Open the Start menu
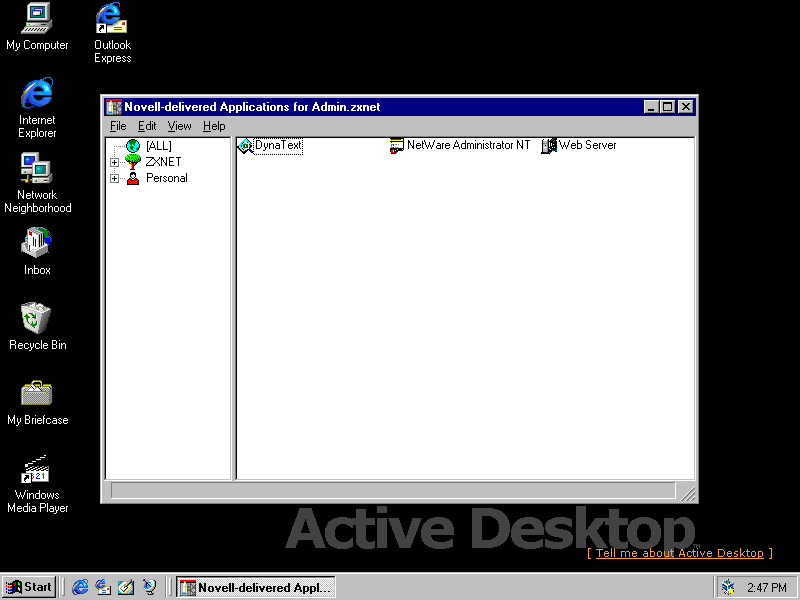Viewport: 800px width, 600px height. point(29,587)
